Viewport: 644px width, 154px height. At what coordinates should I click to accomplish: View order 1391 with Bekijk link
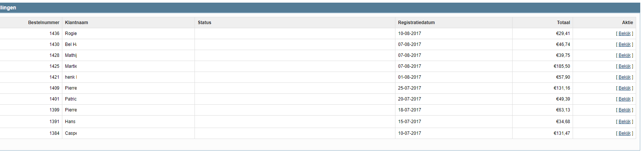tap(624, 122)
